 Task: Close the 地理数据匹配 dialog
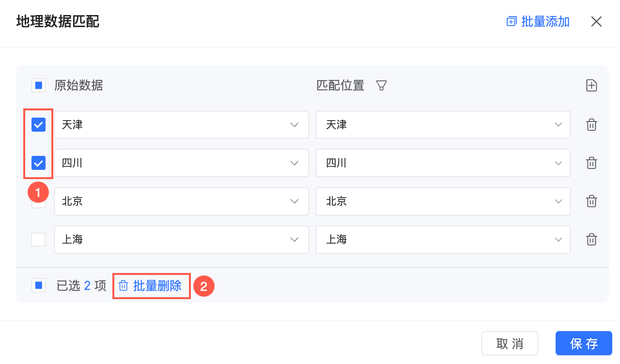coord(596,21)
